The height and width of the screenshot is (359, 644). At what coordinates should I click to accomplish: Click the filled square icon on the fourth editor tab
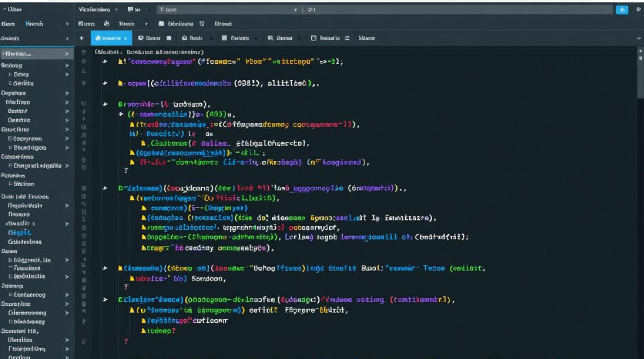[x=224, y=38]
